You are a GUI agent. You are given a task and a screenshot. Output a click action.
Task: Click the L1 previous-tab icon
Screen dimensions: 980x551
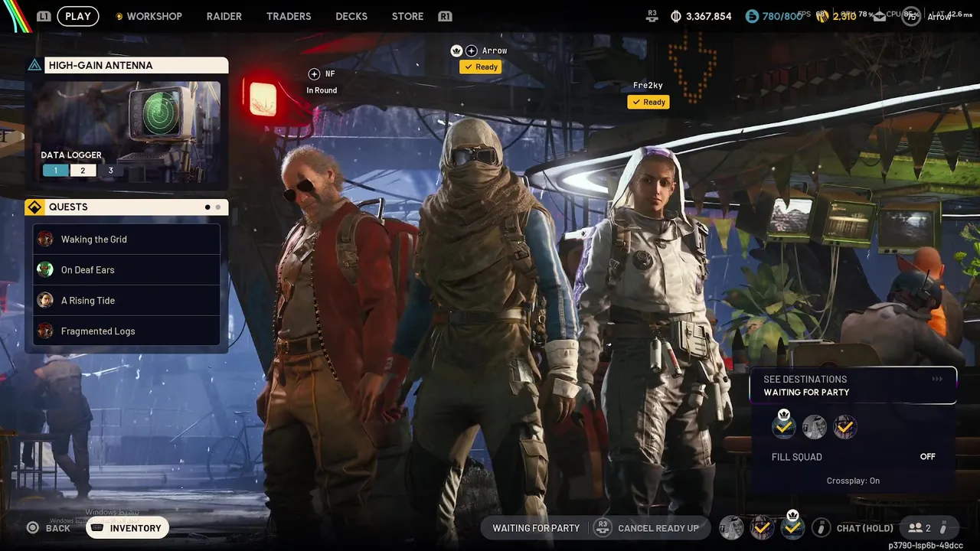(44, 16)
